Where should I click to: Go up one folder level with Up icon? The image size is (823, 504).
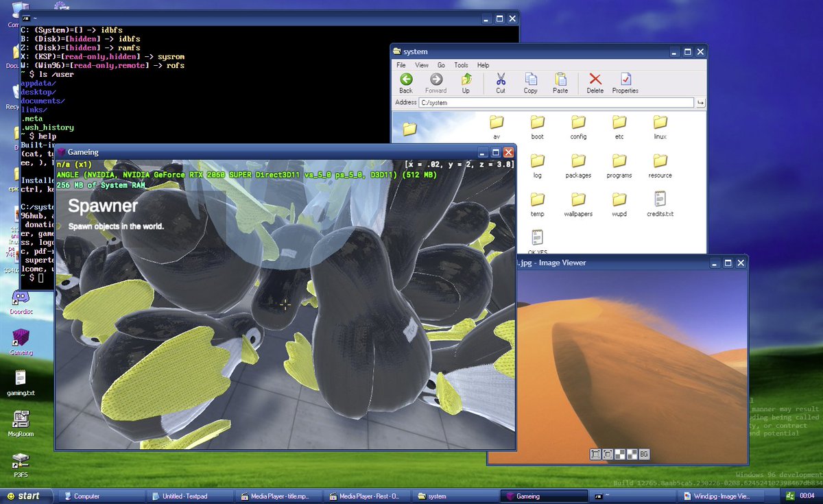(466, 83)
